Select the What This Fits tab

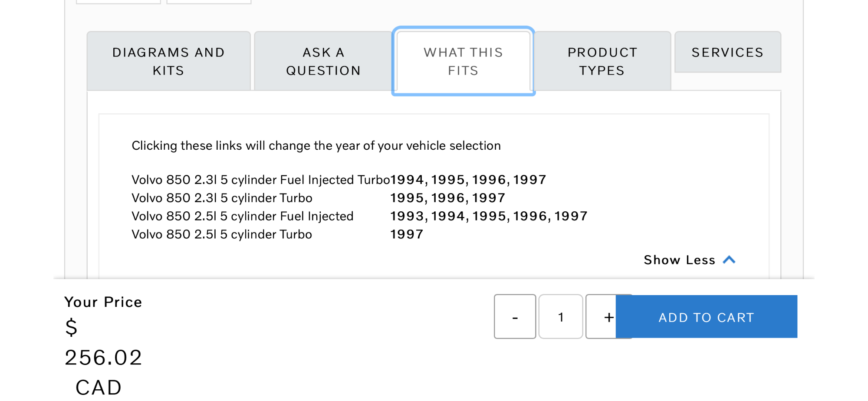(x=463, y=61)
